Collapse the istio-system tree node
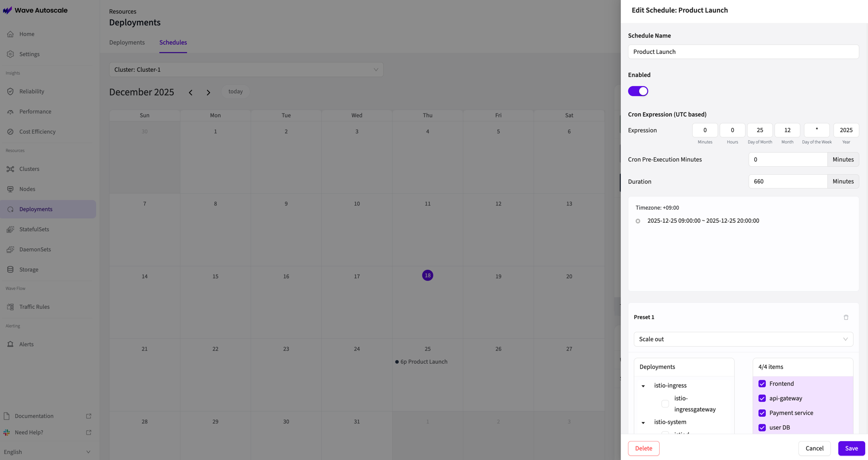The height and width of the screenshot is (460, 868). (x=643, y=422)
